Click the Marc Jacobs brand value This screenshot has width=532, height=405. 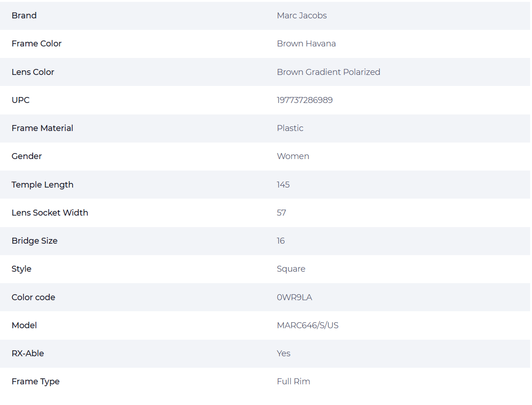point(302,16)
